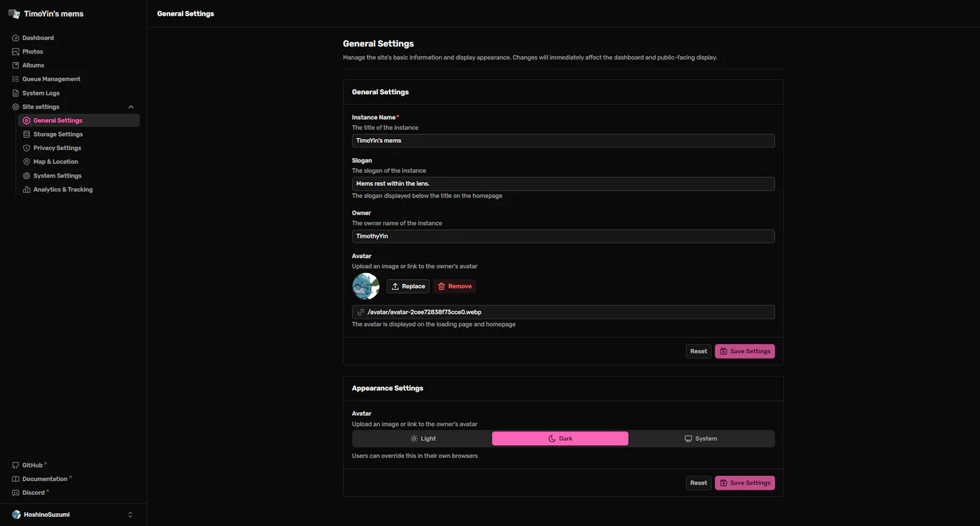Select the Dark appearance option
The image size is (980, 526).
click(560, 439)
